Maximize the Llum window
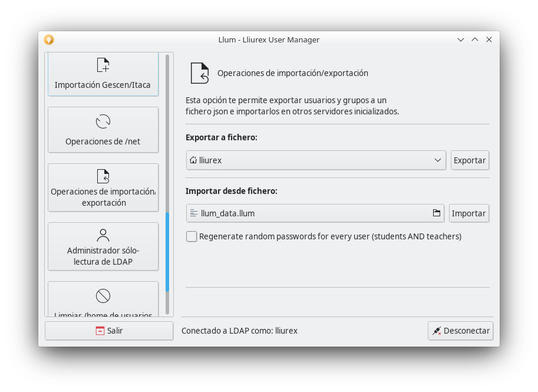This screenshot has height=392, width=538. [475, 39]
